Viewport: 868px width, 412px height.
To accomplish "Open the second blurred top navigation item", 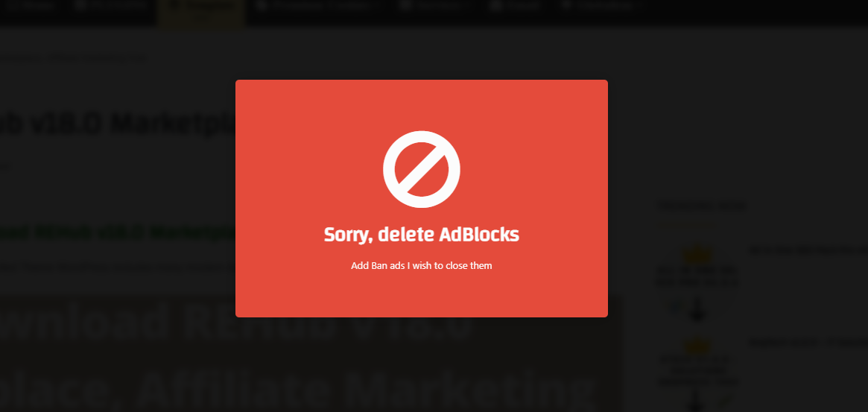I will 110,7.
